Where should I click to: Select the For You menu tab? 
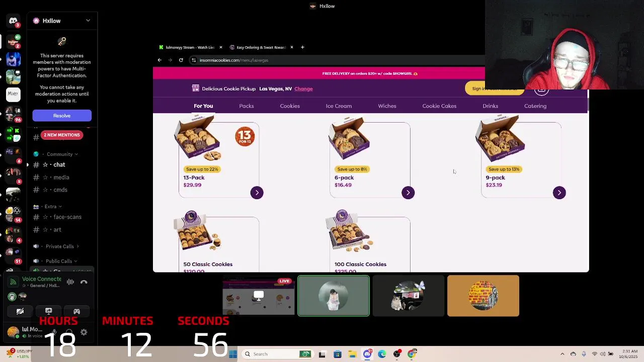pos(203,106)
